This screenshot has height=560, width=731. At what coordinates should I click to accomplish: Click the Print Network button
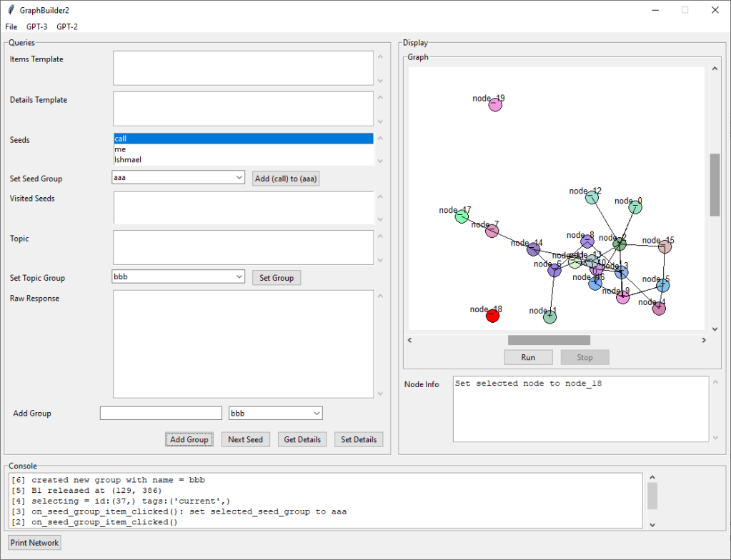(35, 543)
